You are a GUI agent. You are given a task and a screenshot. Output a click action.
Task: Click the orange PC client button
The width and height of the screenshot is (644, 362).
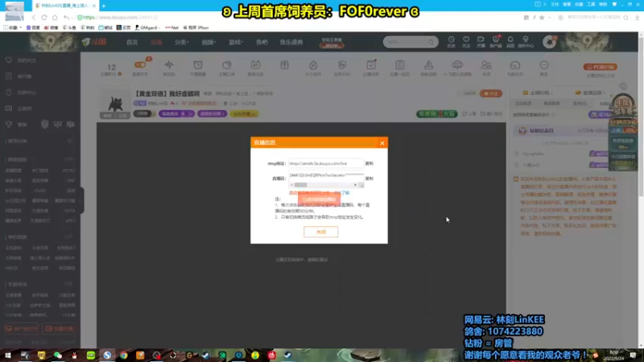point(600,67)
